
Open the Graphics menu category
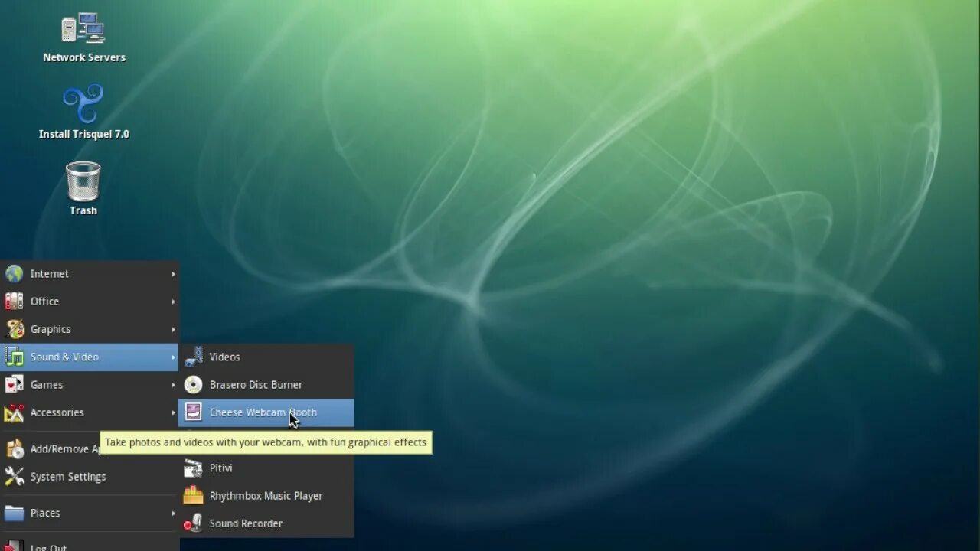[90, 329]
